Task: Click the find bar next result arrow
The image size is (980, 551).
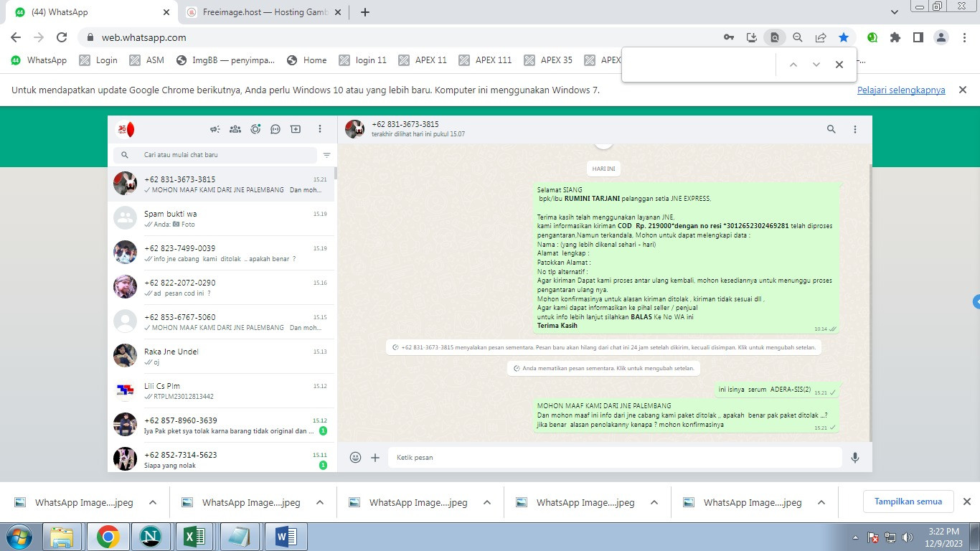Action: point(816,65)
